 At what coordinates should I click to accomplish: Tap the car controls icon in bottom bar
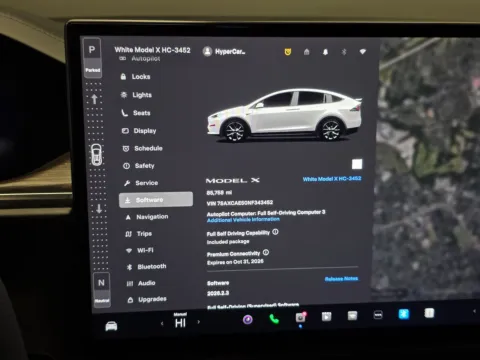[x=111, y=326]
